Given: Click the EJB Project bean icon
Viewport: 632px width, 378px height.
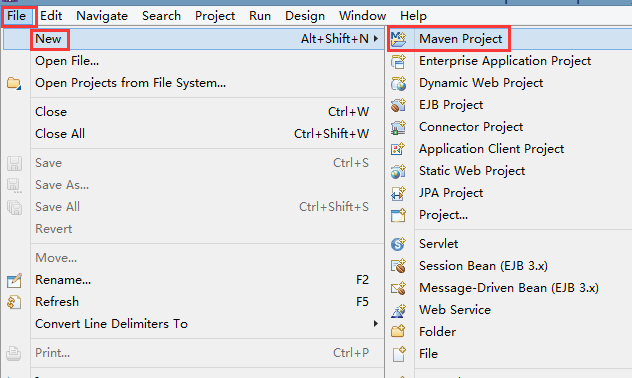Looking at the screenshot, I should (398, 105).
